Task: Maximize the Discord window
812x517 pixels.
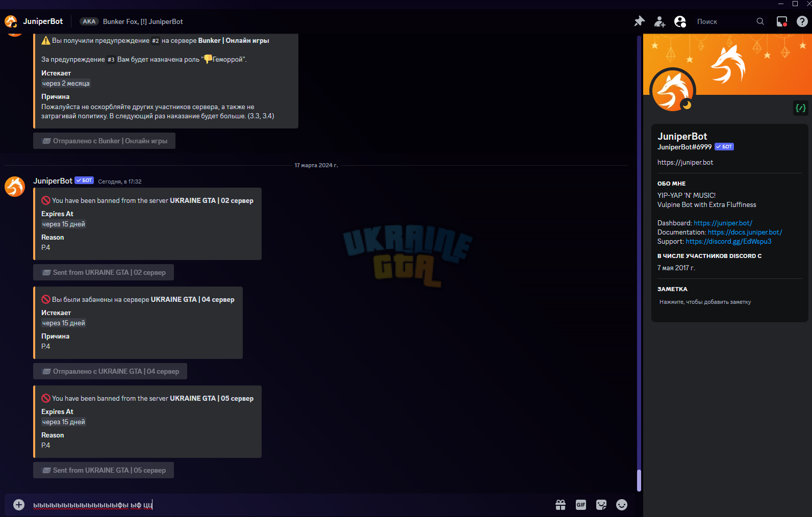Action: pyautogui.click(x=795, y=4)
